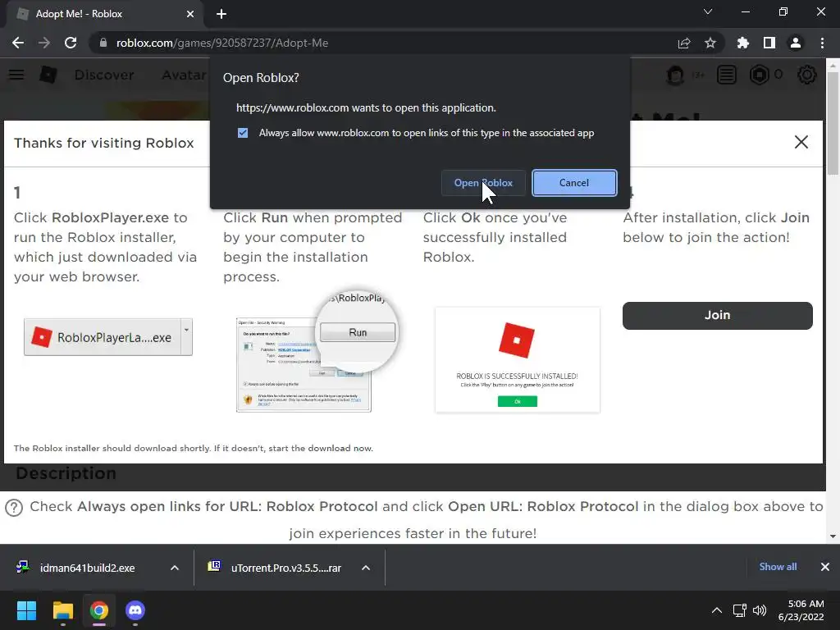Click the Open Roblox dialog button
The width and height of the screenshot is (840, 630).
click(x=483, y=183)
